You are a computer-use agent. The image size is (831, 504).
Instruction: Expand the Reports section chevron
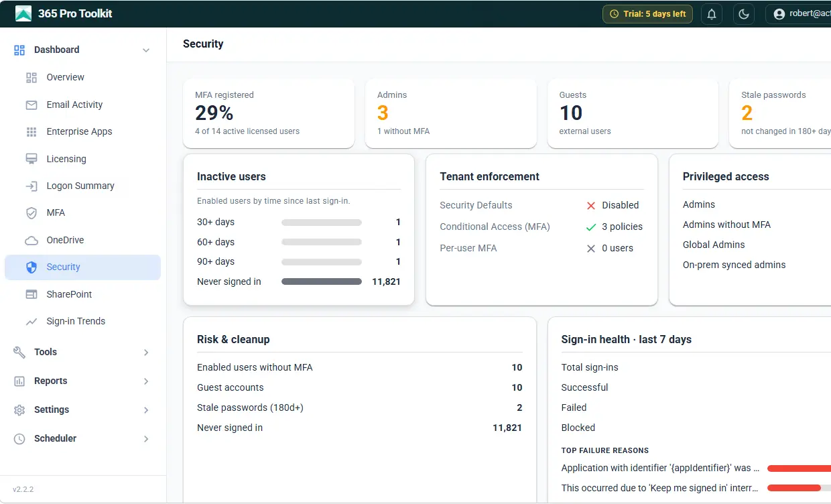point(146,381)
